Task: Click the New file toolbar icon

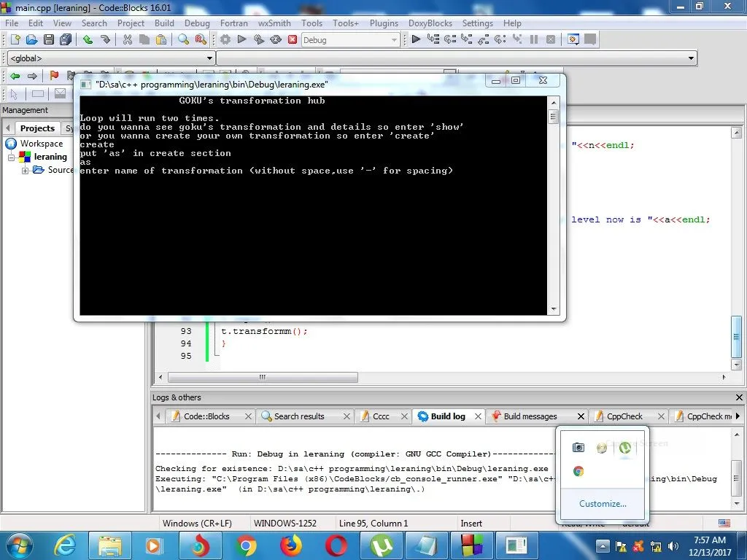Action: pos(15,39)
